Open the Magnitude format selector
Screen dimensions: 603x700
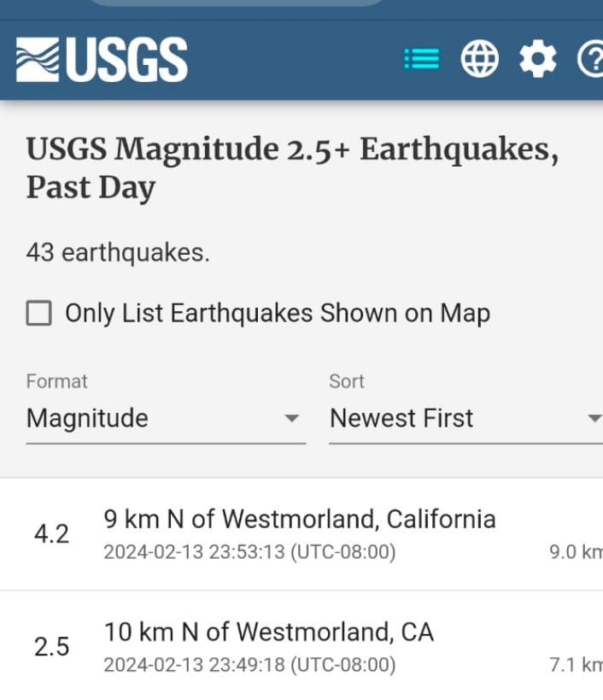coord(166,418)
